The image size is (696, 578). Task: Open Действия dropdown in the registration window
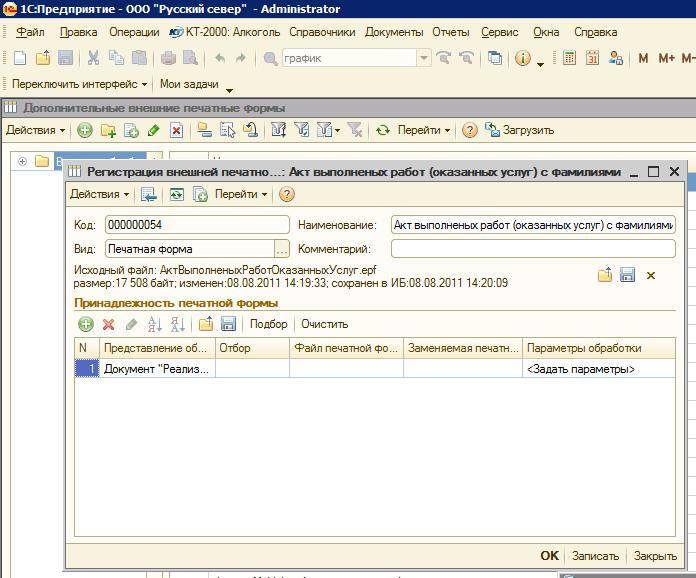tap(99, 195)
